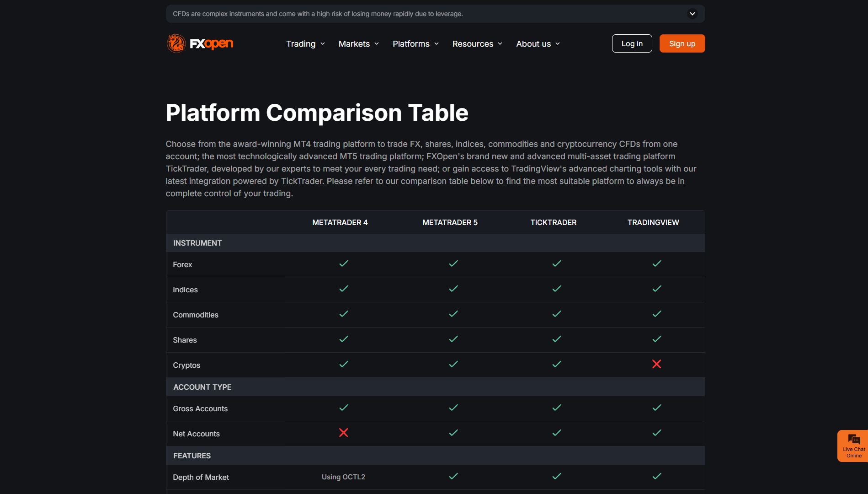Expand the CFD risk warning banner chevron
868x494 pixels.
[692, 14]
